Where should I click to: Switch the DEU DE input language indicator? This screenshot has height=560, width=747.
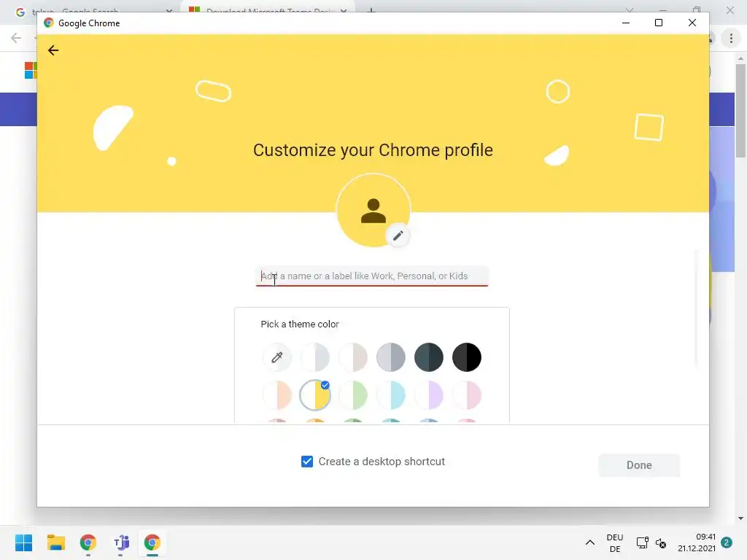point(615,542)
